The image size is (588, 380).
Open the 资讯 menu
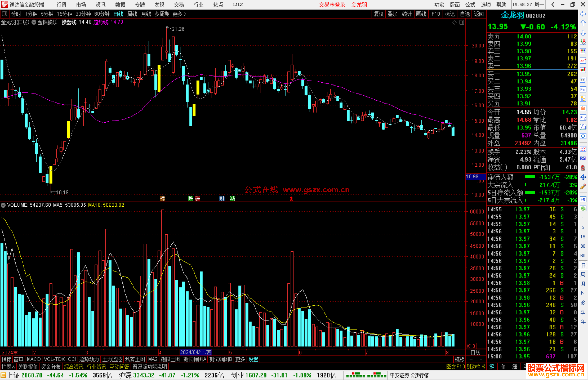pyautogui.click(x=100, y=5)
